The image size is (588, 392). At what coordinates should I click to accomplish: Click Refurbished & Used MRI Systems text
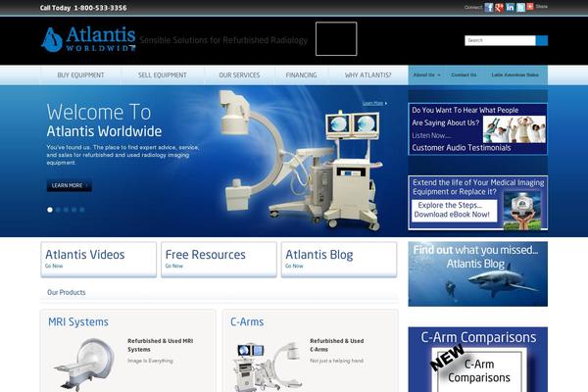[161, 345]
